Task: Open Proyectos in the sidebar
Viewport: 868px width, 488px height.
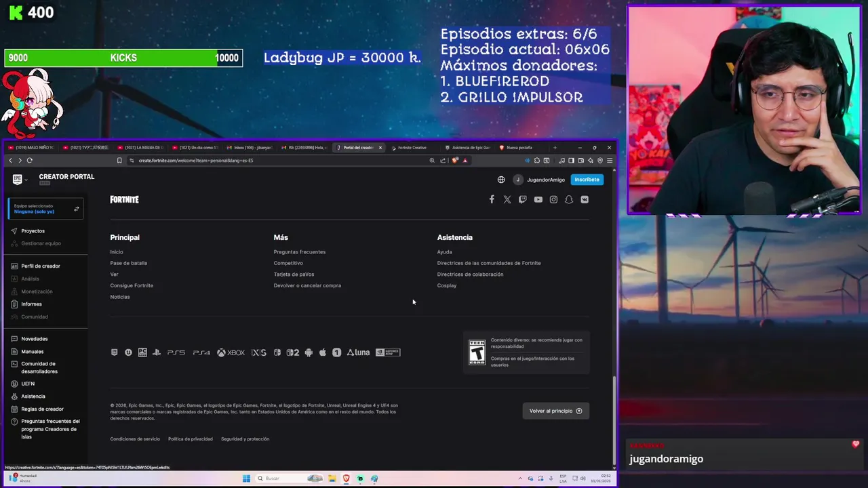Action: click(33, 231)
